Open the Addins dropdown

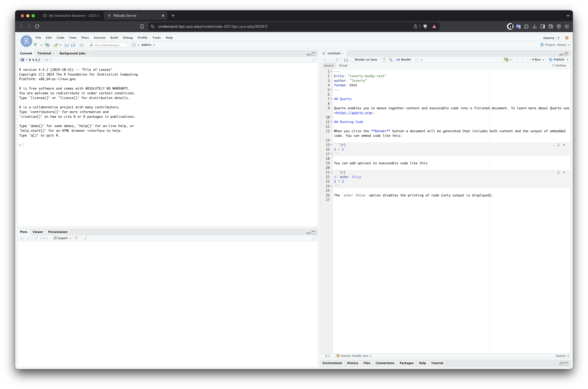click(x=148, y=45)
